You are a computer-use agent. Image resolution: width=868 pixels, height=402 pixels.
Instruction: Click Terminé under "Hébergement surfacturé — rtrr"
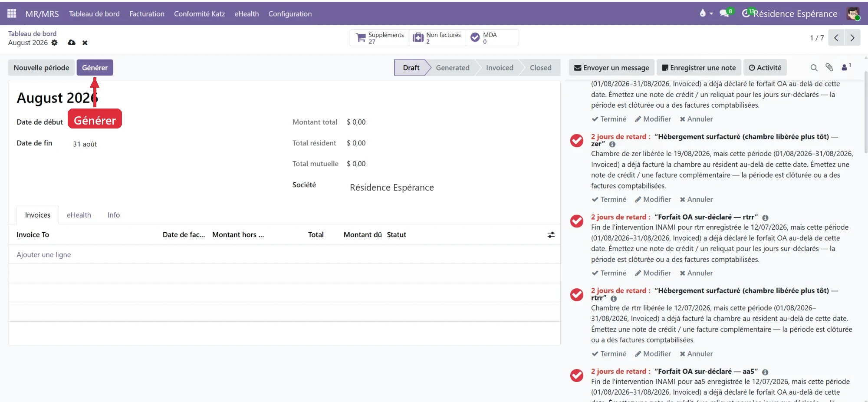(x=609, y=354)
